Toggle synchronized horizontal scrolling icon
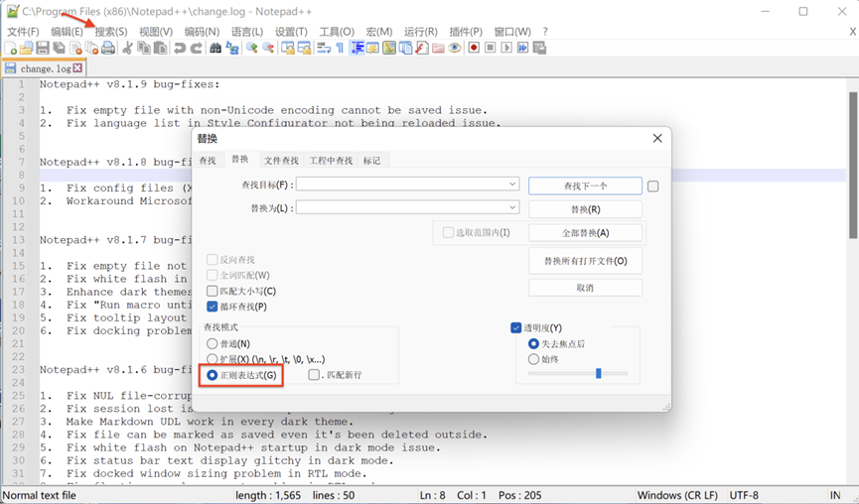The width and height of the screenshot is (859, 504). (x=304, y=49)
